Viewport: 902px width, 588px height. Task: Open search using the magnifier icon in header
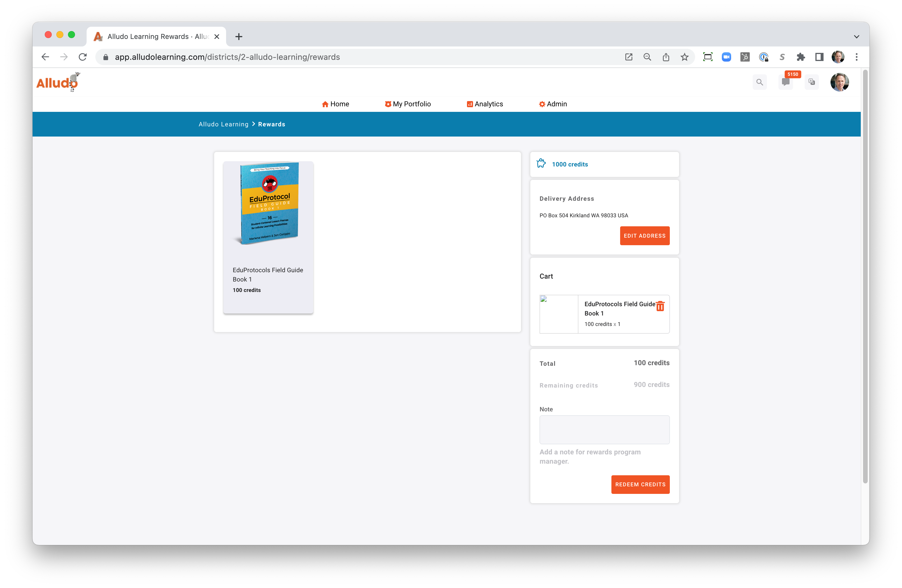click(x=760, y=82)
